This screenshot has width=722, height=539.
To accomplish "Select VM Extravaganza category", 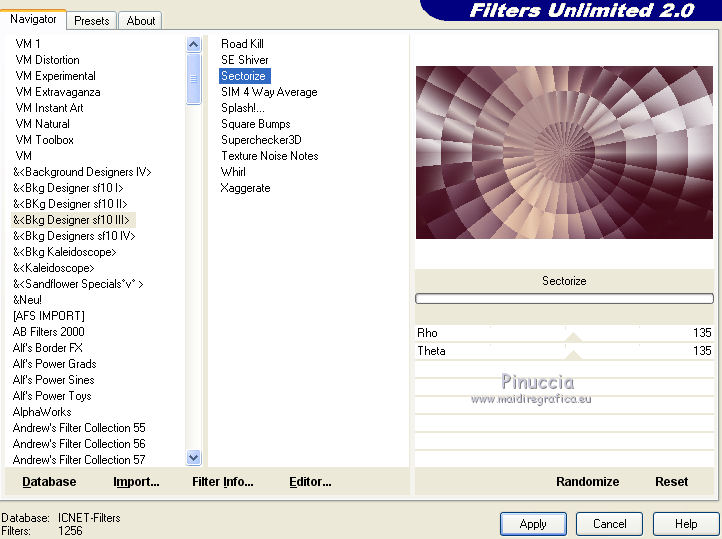I will tap(58, 92).
